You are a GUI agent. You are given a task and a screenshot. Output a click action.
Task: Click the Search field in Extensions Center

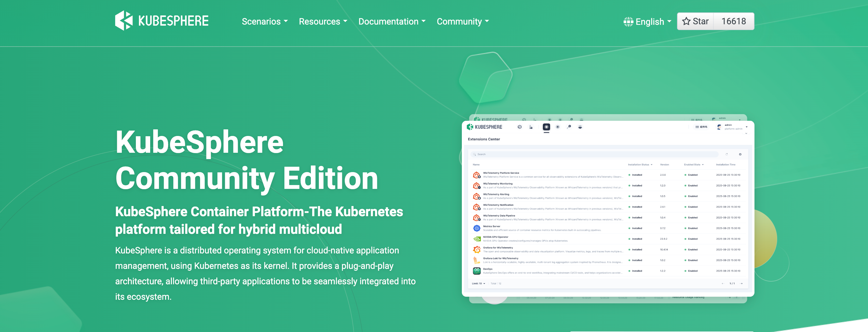[594, 154]
